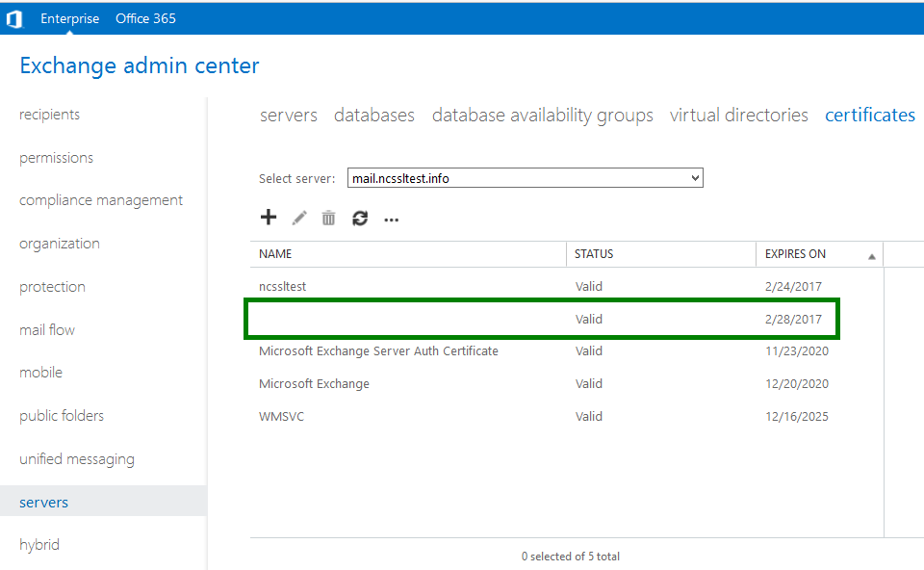Select the ncssltest certificate row
This screenshot has width=924, height=570.
(x=567, y=287)
